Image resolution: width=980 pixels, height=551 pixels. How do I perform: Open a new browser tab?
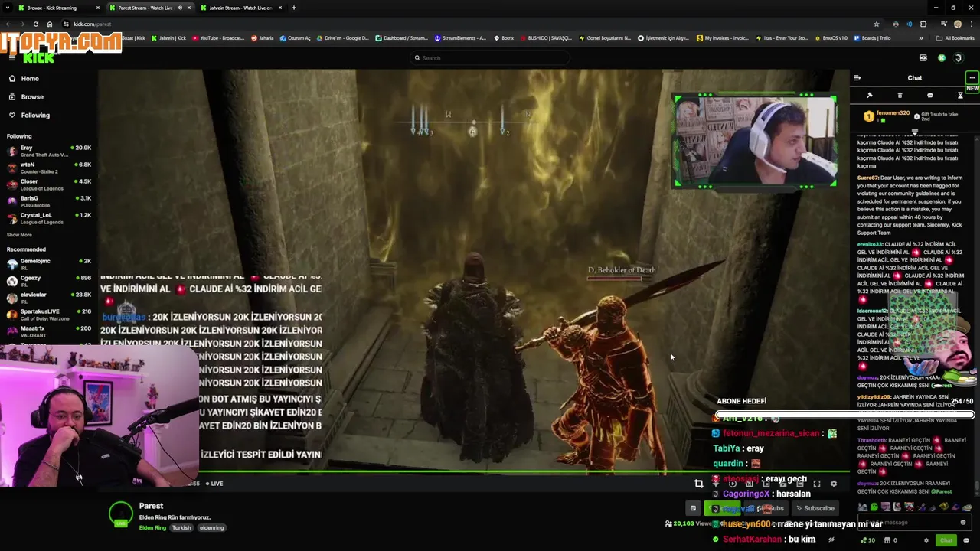coord(294,8)
